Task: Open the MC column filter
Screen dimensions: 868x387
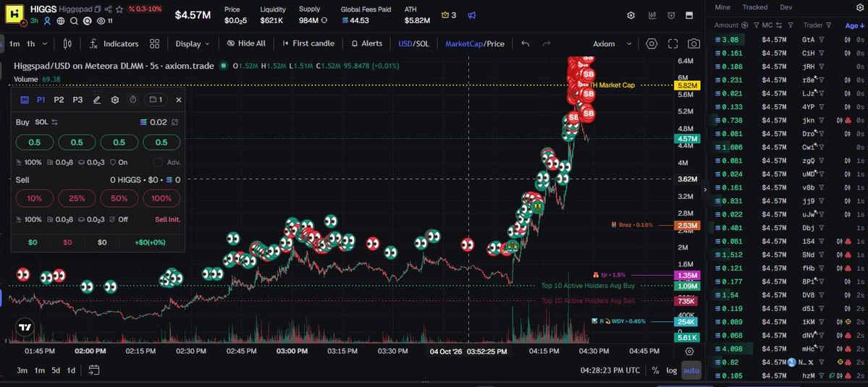Action: tap(791, 25)
